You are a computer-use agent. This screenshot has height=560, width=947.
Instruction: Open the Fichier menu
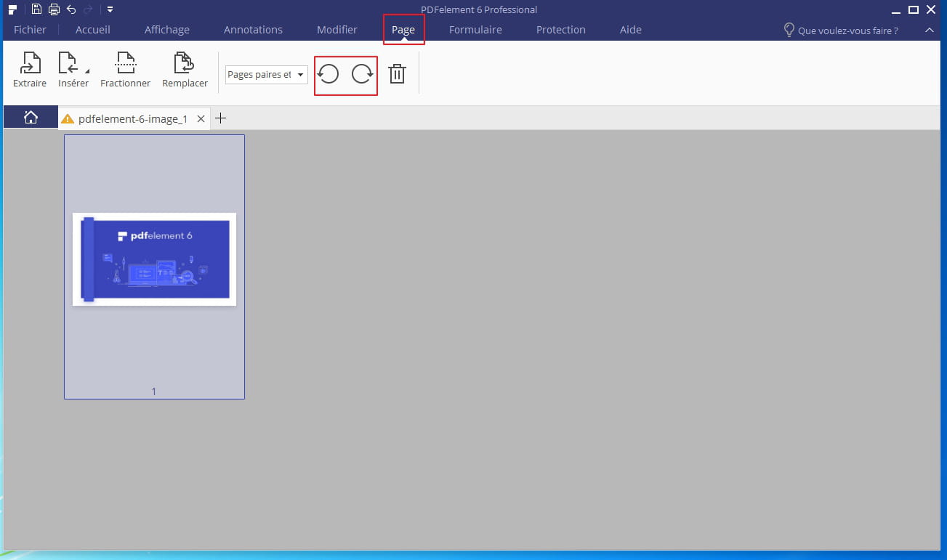(30, 30)
